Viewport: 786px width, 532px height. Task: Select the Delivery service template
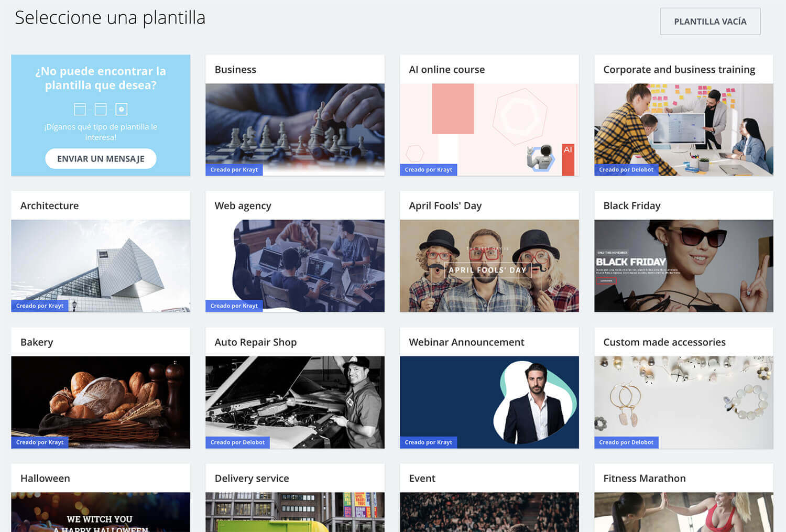coord(294,512)
